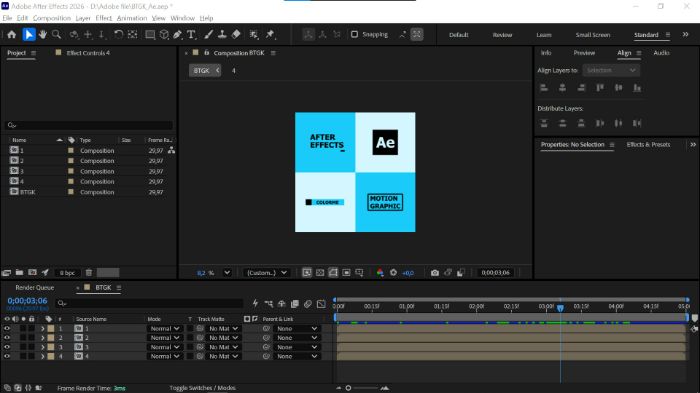Select the Hand tool
Screen dimensions: 700x393
pos(43,34)
